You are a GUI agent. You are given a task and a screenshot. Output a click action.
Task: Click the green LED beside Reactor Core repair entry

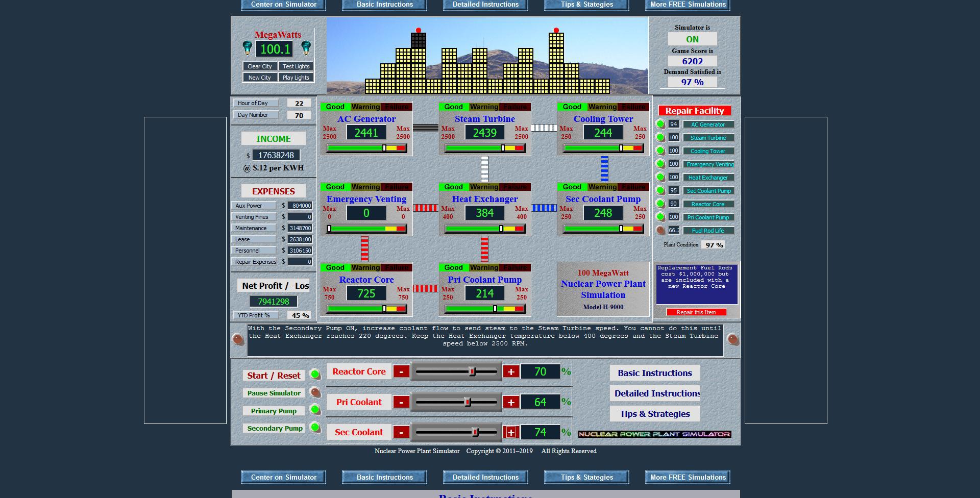(x=660, y=204)
